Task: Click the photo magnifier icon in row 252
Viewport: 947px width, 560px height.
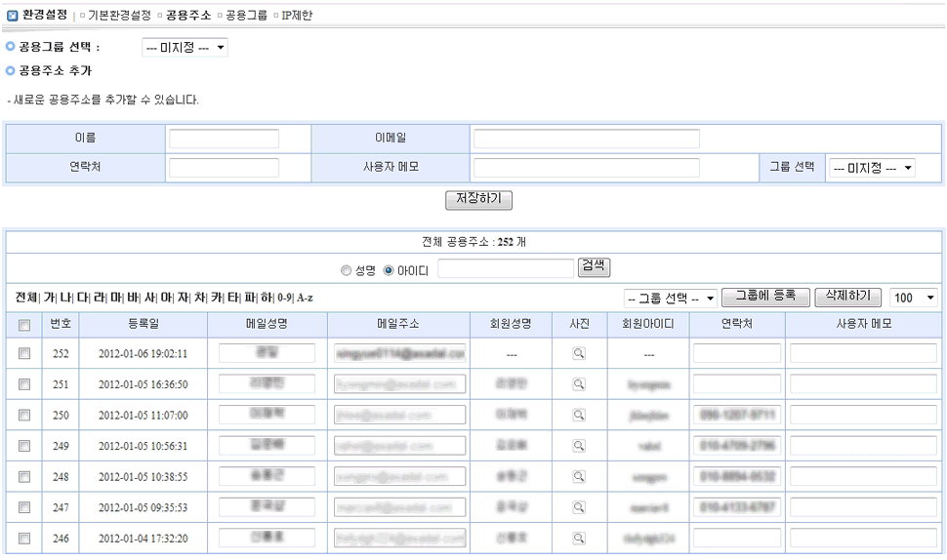Action: 578,353
